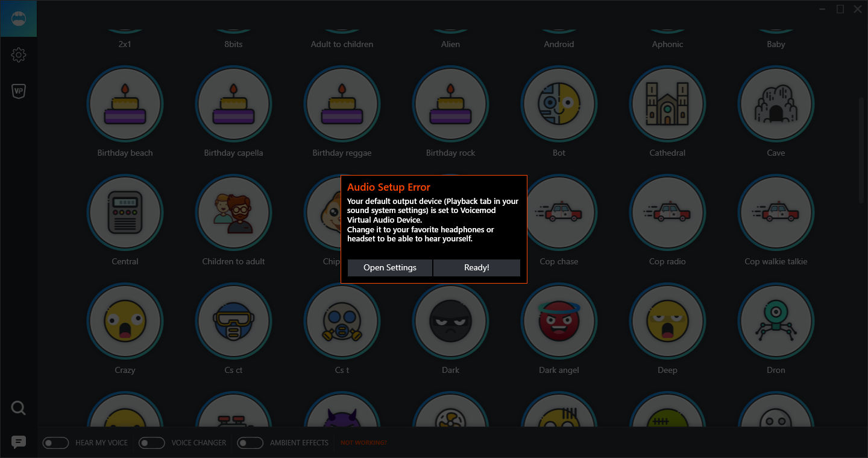The width and height of the screenshot is (868, 458).
Task: Select the Birthday beach voice
Action: coord(125,104)
